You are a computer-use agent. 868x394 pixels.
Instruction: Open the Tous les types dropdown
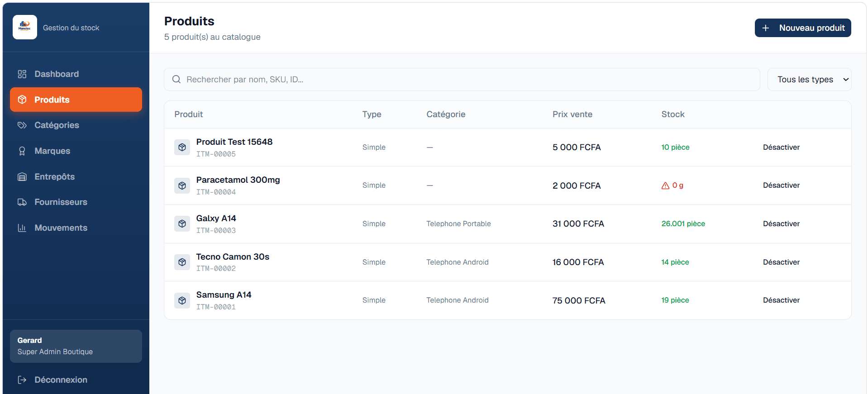coord(809,80)
